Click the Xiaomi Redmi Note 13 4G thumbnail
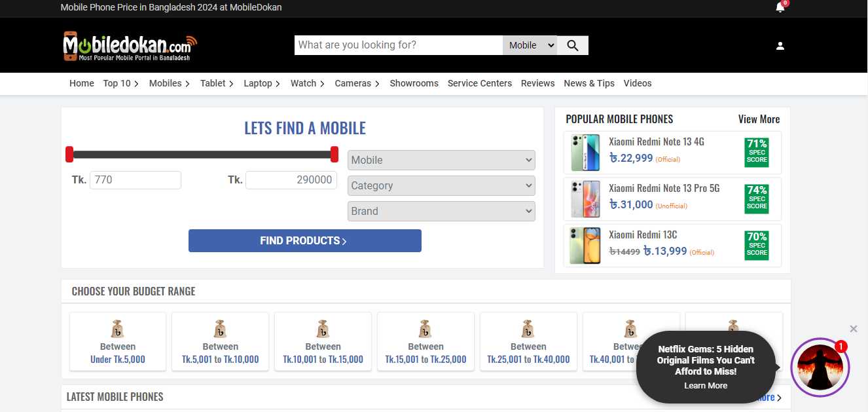 tap(585, 153)
